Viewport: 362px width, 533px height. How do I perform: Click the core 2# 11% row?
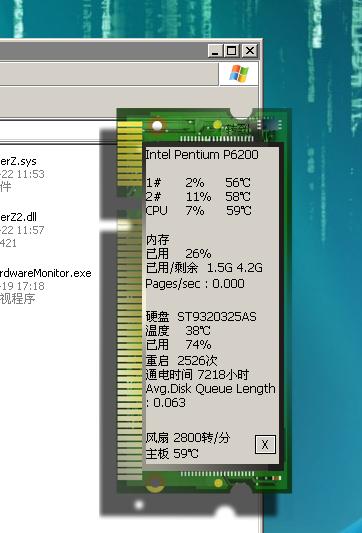[198, 196]
